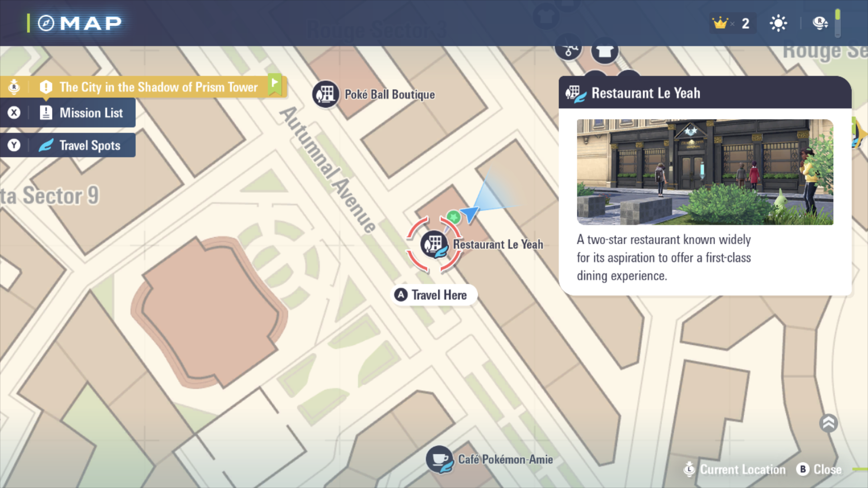Click the Restaurant Le Yeah map marker
This screenshot has width=868, height=488.
tap(434, 244)
